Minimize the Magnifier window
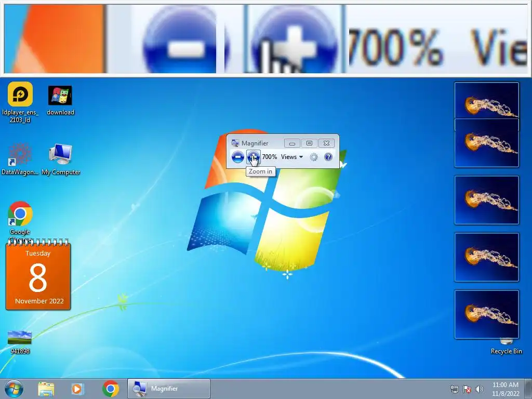Image resolution: width=532 pixels, height=399 pixels. point(292,143)
